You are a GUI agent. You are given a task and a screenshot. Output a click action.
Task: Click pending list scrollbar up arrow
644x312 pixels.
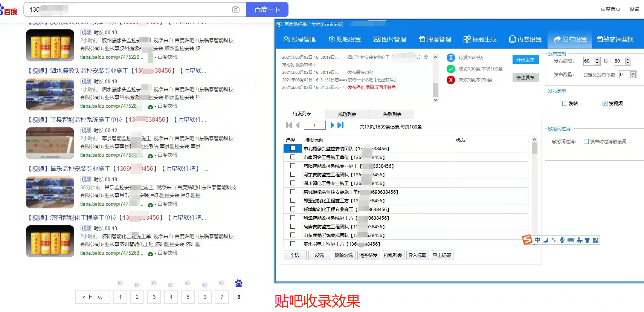(534, 139)
